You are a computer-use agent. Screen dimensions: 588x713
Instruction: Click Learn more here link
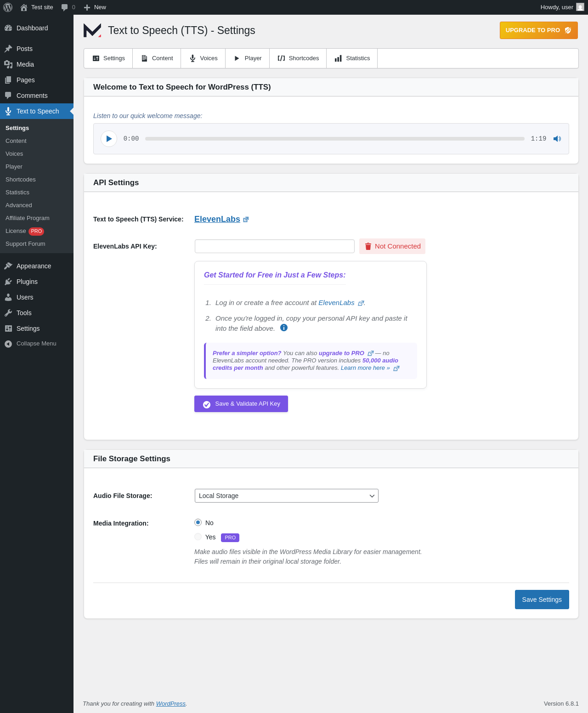365,368
